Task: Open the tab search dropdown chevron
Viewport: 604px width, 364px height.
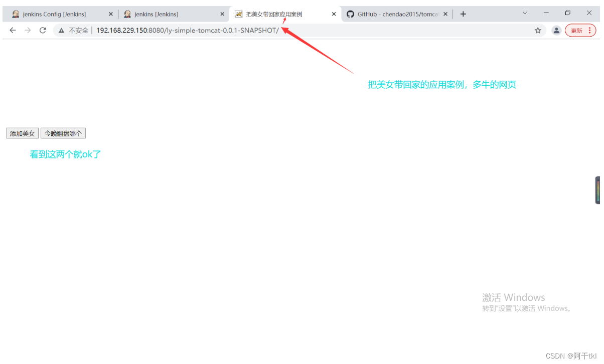Action: pos(525,14)
